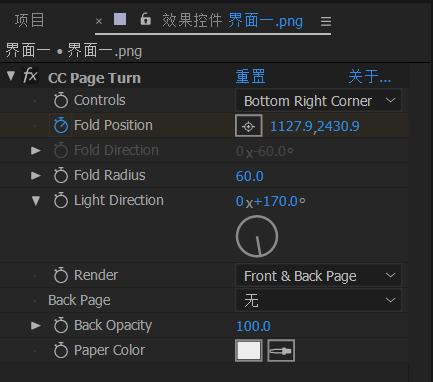
Task: Click the Fold Radius value 60.0
Action: [250, 176]
